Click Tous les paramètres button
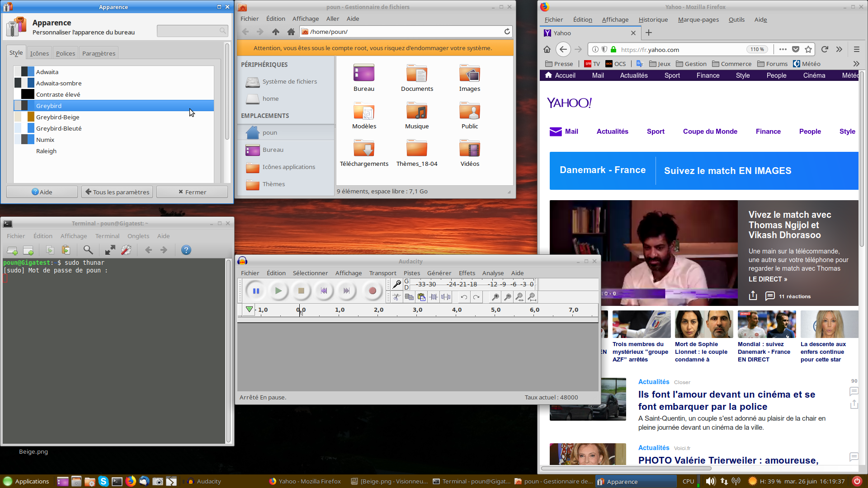Image resolution: width=868 pixels, height=488 pixels. pos(117,192)
